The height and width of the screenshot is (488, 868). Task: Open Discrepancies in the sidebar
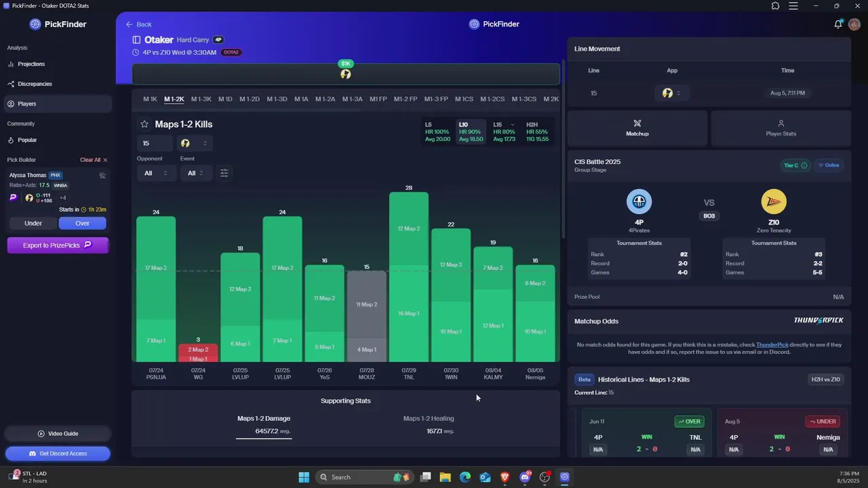pyautogui.click(x=57, y=84)
